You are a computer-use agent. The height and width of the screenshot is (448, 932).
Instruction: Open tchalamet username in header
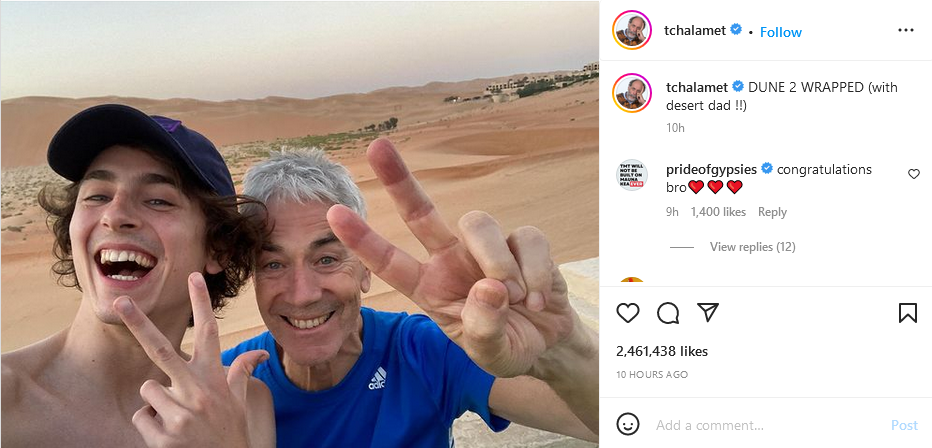(695, 30)
